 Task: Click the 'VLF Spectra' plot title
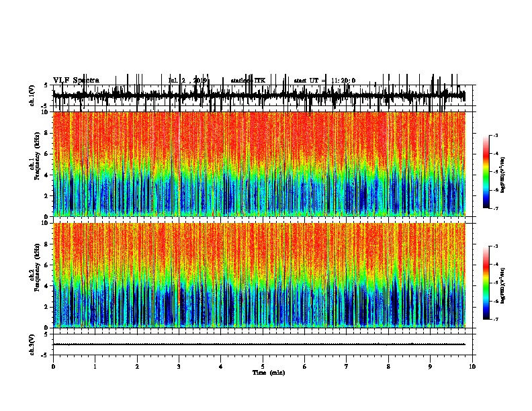pos(76,81)
